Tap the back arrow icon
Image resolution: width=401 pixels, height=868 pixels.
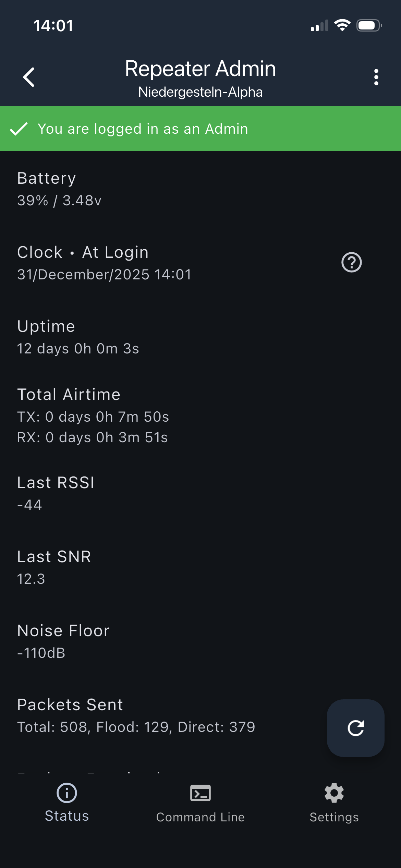tap(29, 77)
